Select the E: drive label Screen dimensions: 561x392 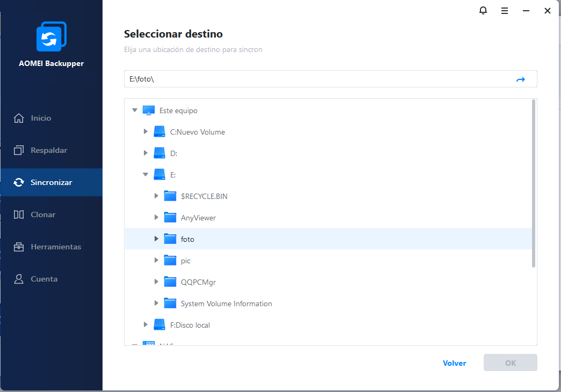click(173, 175)
